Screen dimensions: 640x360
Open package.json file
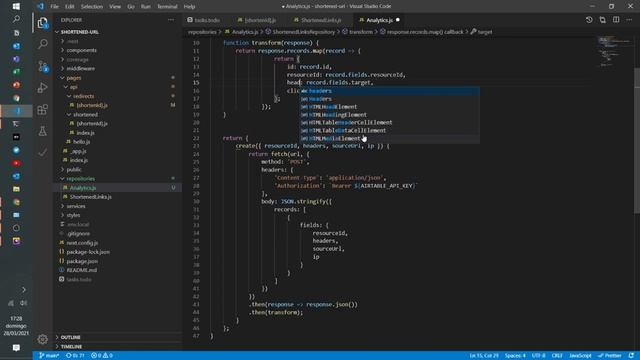click(82, 261)
